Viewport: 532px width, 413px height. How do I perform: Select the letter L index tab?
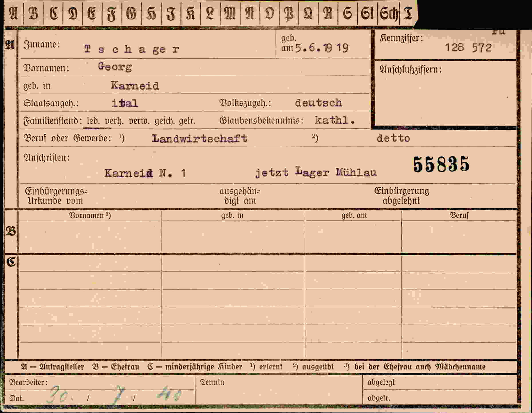[x=210, y=13]
